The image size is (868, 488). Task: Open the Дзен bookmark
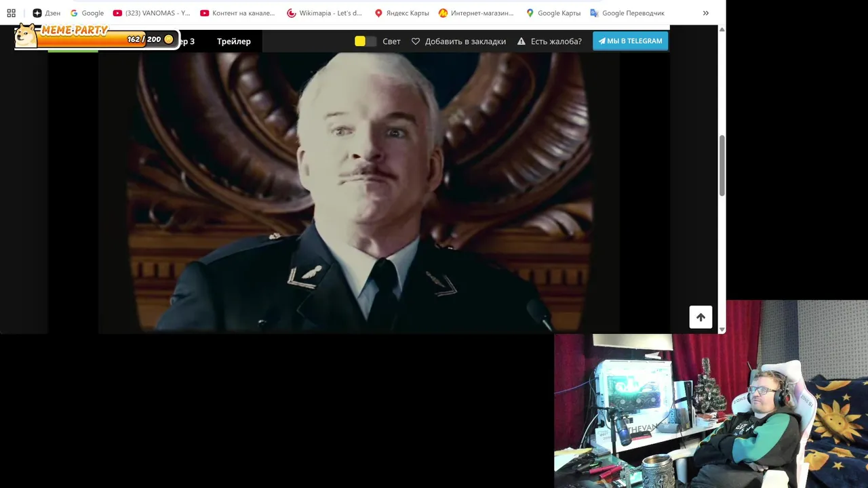(47, 13)
